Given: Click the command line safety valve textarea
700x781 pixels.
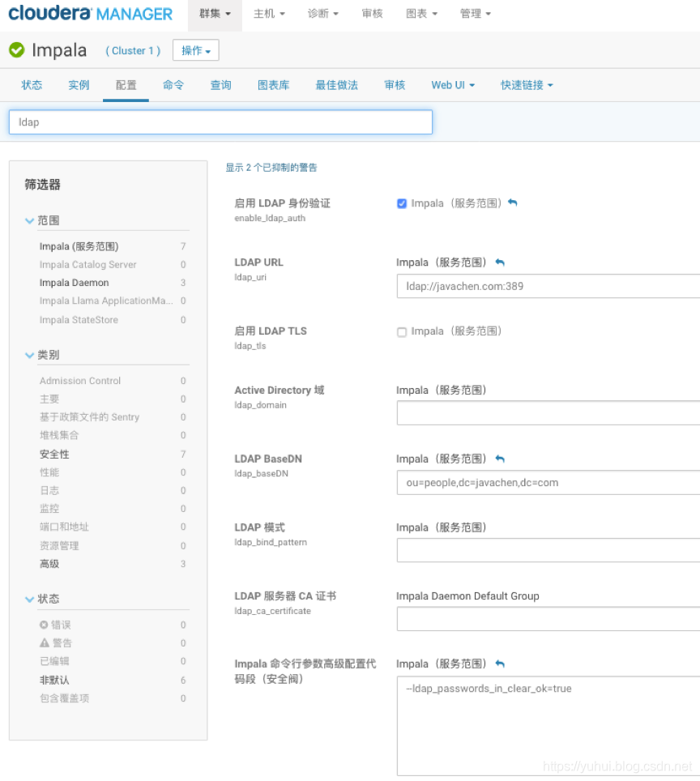Looking at the screenshot, I should click(548, 726).
